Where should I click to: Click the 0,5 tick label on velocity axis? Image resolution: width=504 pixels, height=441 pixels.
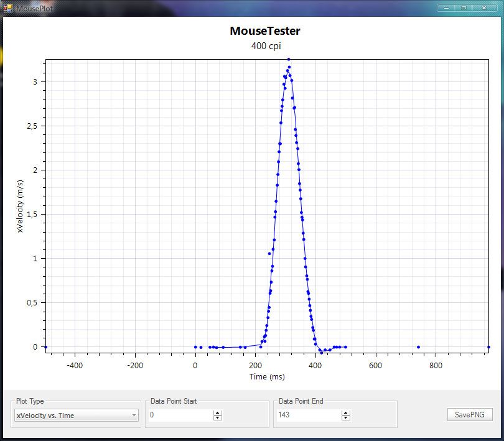click(x=32, y=303)
